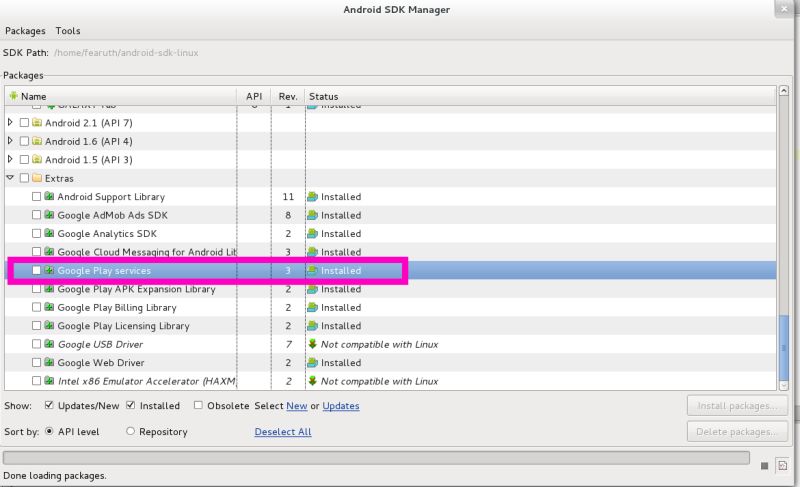Viewport: 800px width, 487px height.
Task: Click the Android icon in the Name column header
Action: click(13, 96)
